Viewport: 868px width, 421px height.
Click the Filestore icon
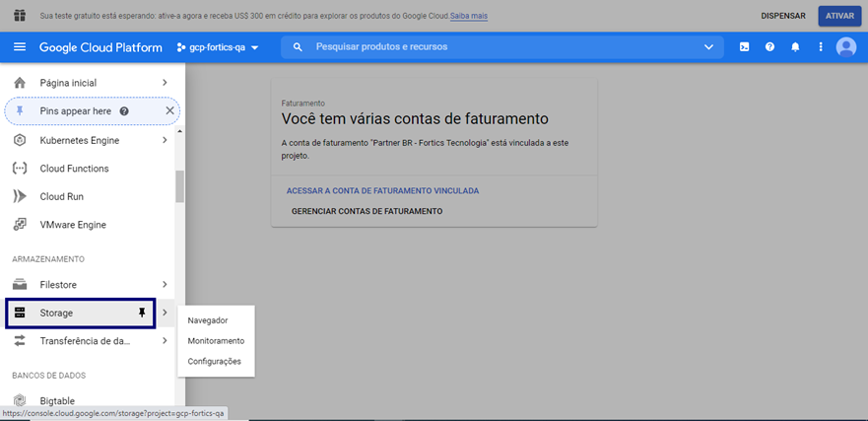20,285
